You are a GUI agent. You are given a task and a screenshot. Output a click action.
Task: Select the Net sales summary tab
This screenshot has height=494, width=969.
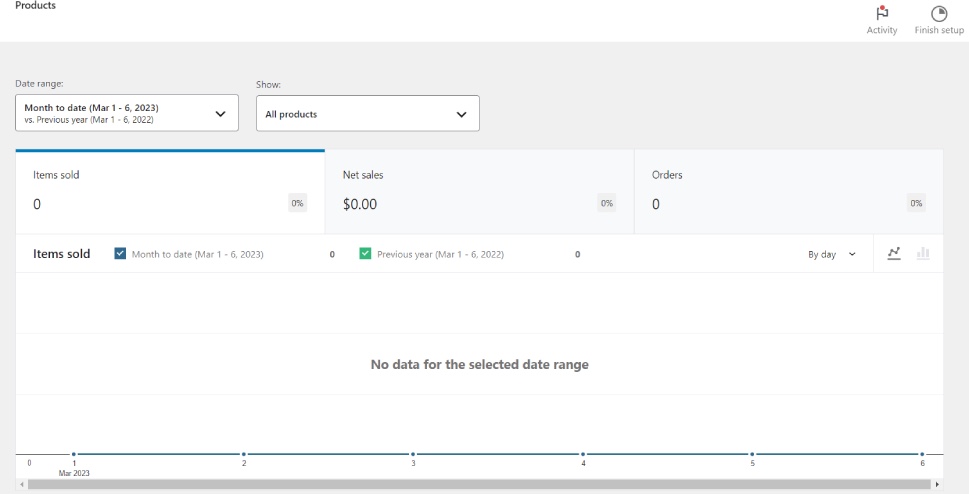click(479, 192)
